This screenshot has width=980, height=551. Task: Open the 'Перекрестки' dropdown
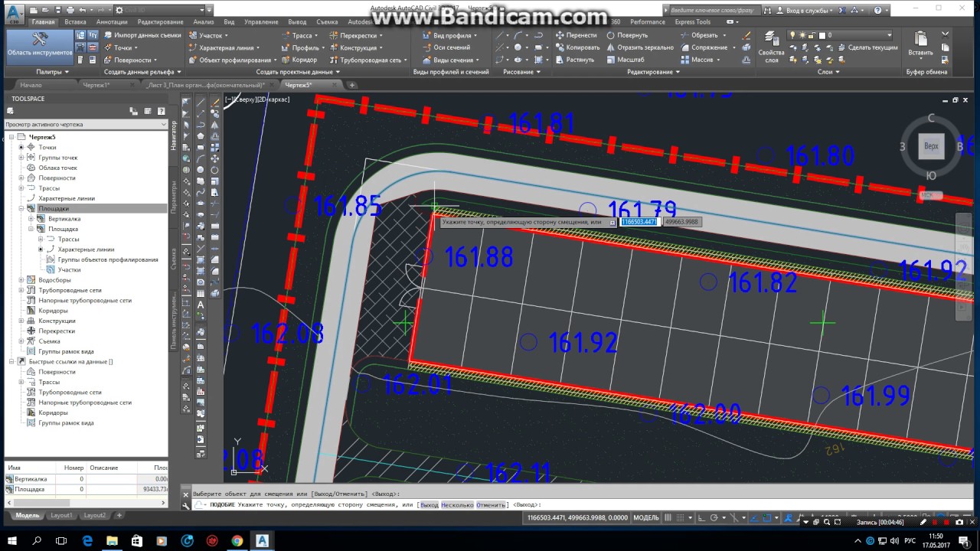[x=357, y=35]
